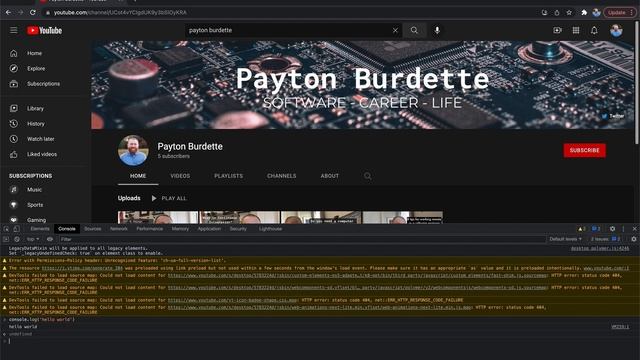Reload the page with the refresh button
This screenshot has width=640, height=360.
point(33,12)
